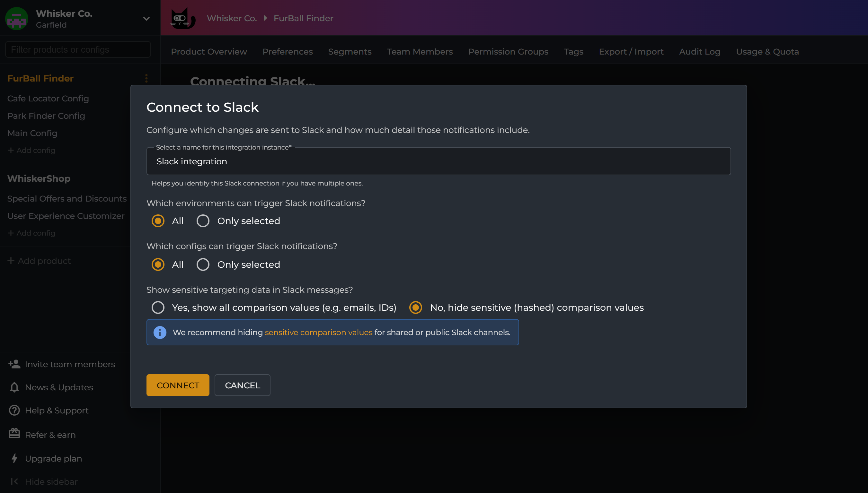868x493 pixels.
Task: Click the Whisker Co. workspace avatar icon
Action: coord(16,19)
